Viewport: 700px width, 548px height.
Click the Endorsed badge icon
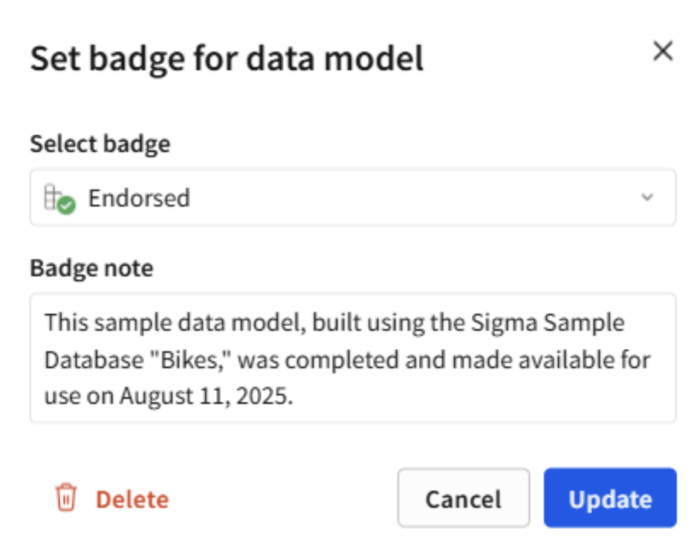point(59,198)
